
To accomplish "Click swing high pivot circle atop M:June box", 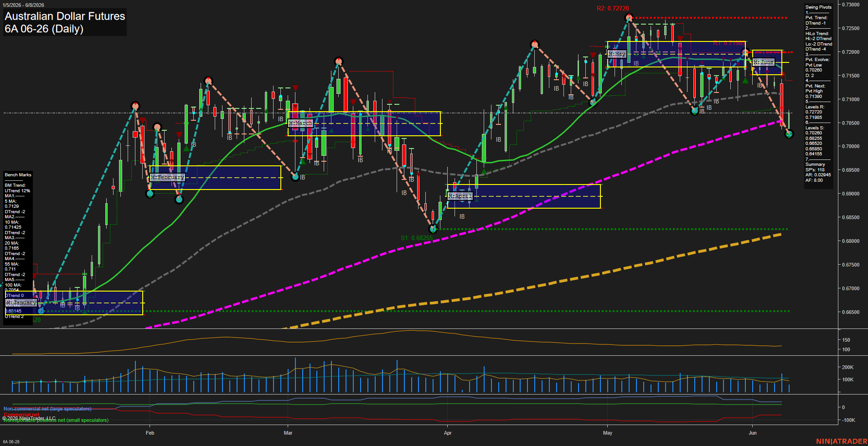I will pos(746,53).
